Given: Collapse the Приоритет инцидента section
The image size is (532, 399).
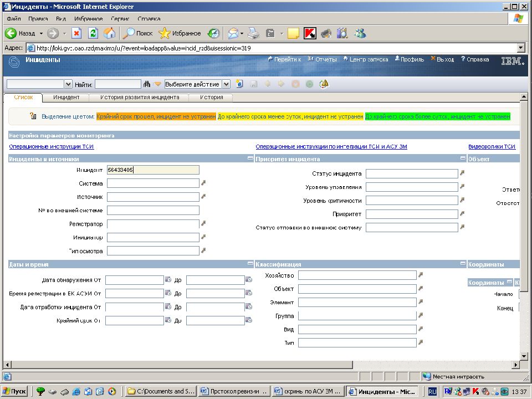Looking at the screenshot, I should tap(463, 158).
